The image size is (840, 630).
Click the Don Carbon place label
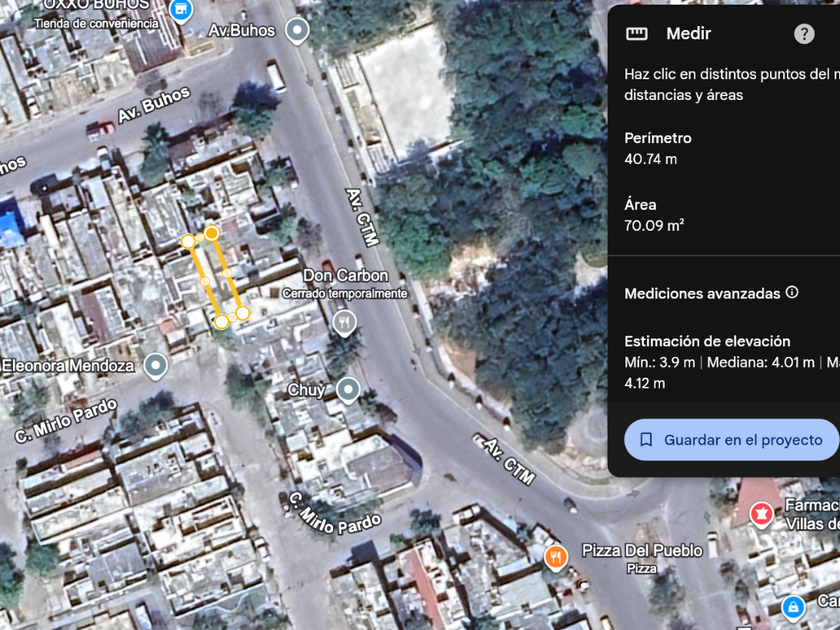(x=346, y=275)
